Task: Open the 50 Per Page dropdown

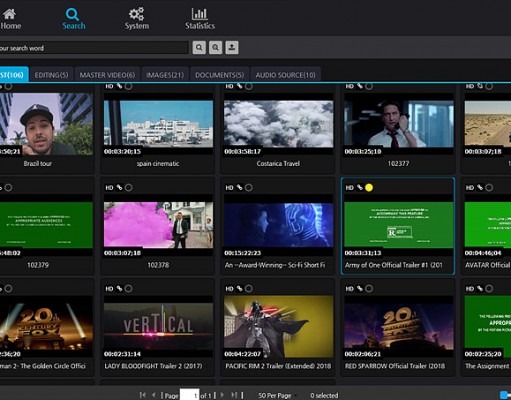Action: click(x=277, y=396)
